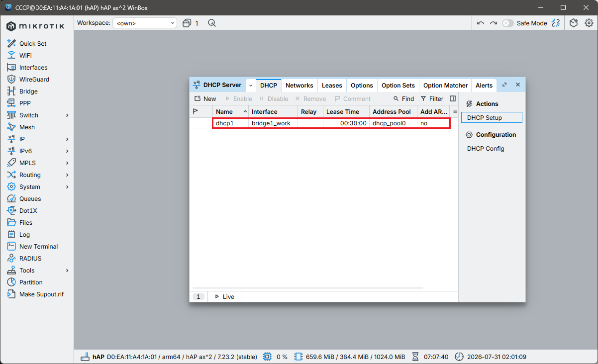
Task: Close the DHCP Server window
Action: pos(517,85)
